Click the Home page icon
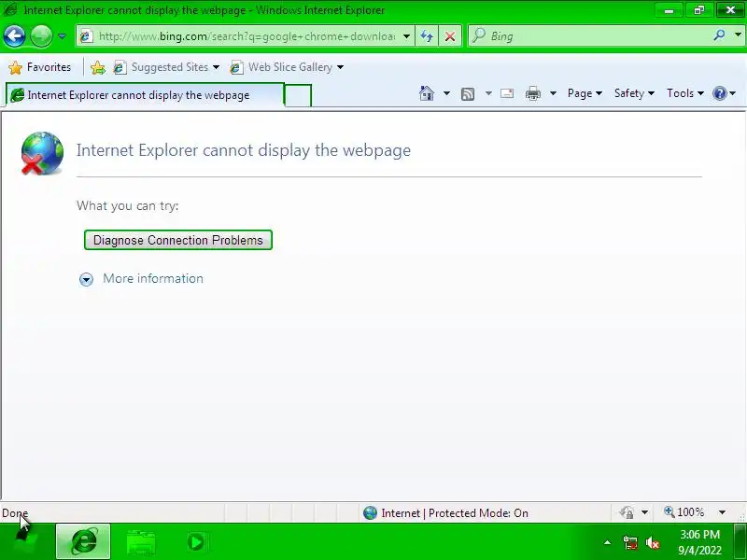This screenshot has height=560, width=747. click(x=427, y=93)
